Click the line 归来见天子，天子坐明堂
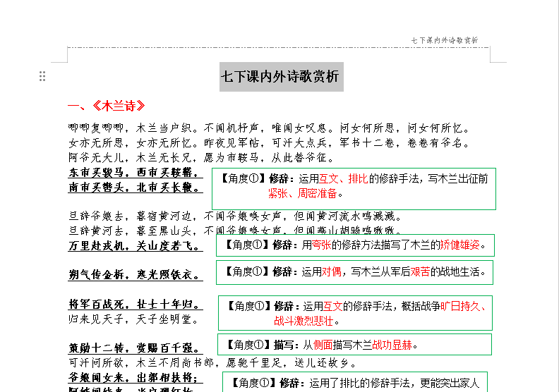Image resolution: width=559 pixels, height=392 pixels. tap(134, 319)
